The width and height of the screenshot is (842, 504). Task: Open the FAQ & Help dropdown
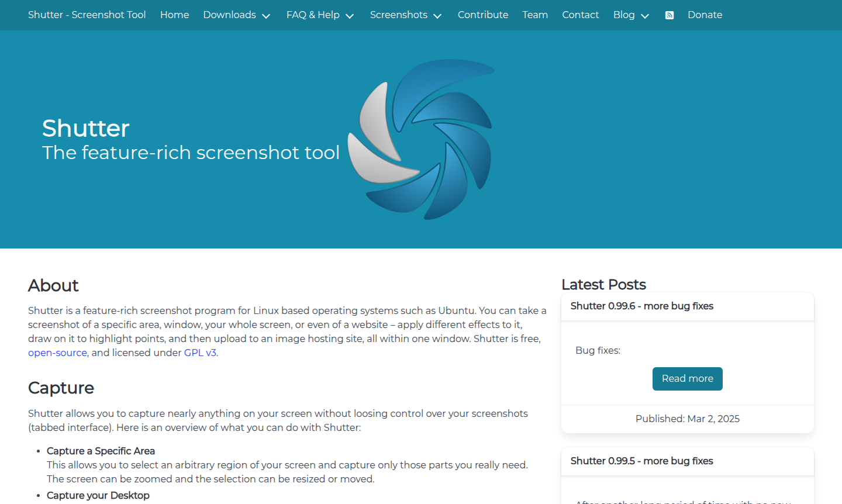coord(320,15)
